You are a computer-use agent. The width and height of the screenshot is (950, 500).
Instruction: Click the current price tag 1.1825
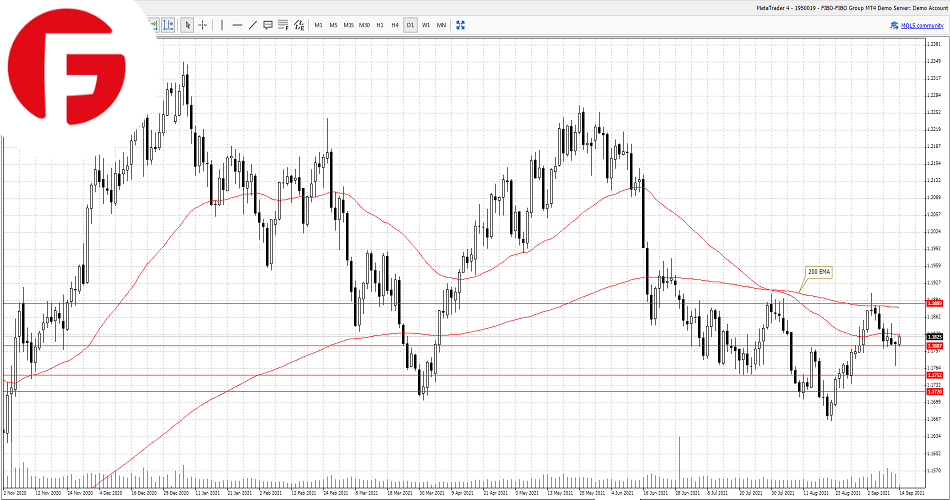pyautogui.click(x=935, y=336)
